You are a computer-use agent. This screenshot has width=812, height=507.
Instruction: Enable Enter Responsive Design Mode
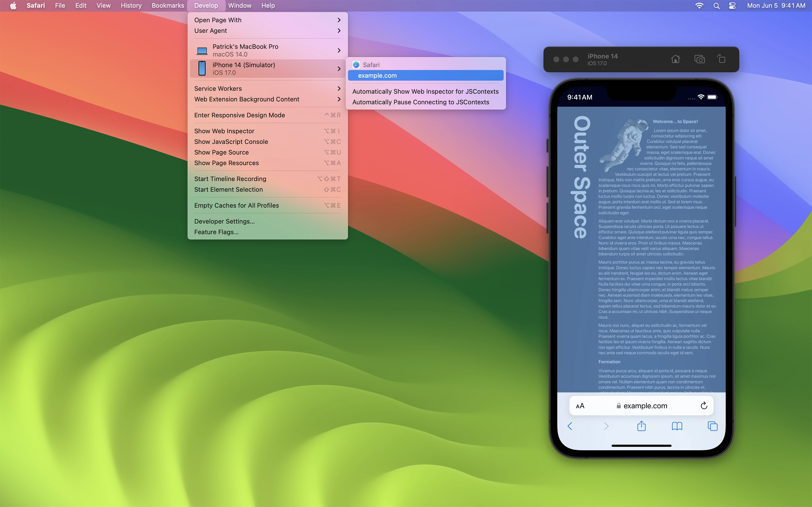(x=240, y=115)
